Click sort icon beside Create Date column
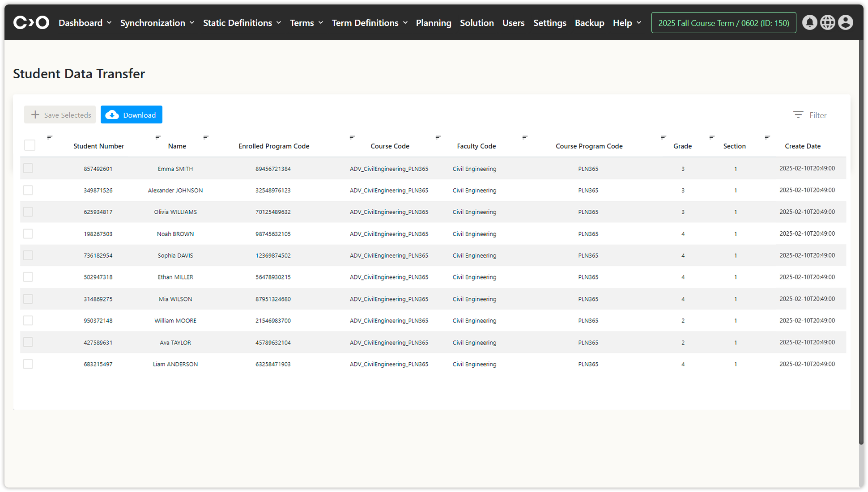868x492 pixels. point(767,137)
